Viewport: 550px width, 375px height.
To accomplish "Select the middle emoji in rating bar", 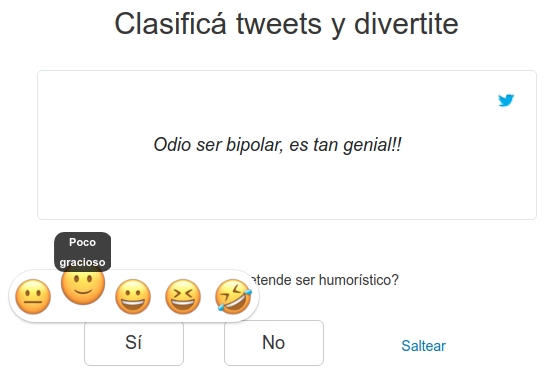I will coord(133,297).
